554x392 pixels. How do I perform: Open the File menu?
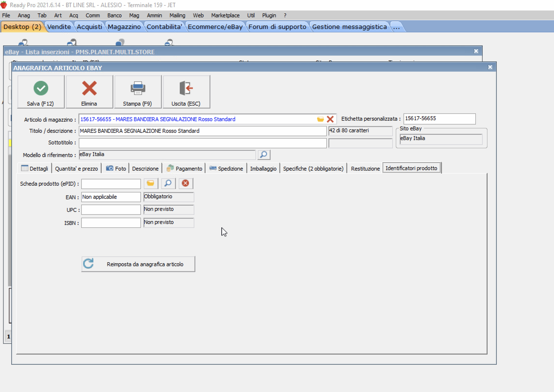pyautogui.click(x=6, y=15)
